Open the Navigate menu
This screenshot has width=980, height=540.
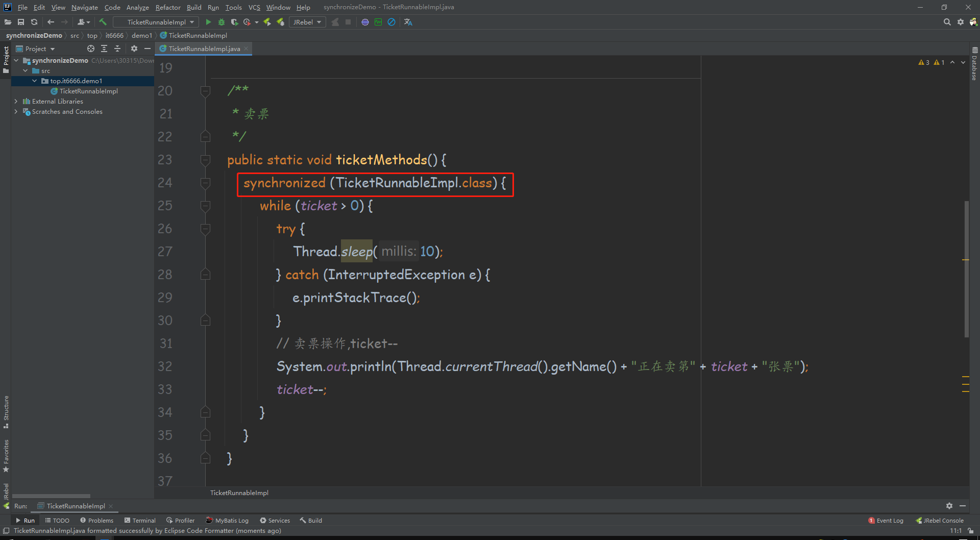coord(84,7)
